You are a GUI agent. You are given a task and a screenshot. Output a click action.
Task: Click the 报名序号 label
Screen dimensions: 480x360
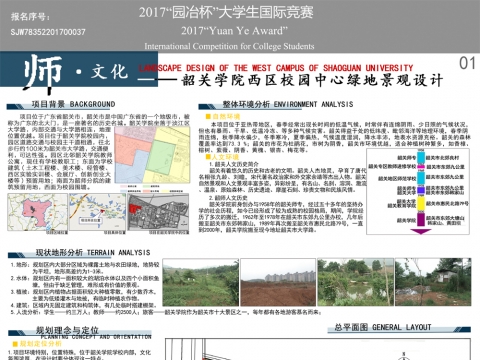(30, 17)
